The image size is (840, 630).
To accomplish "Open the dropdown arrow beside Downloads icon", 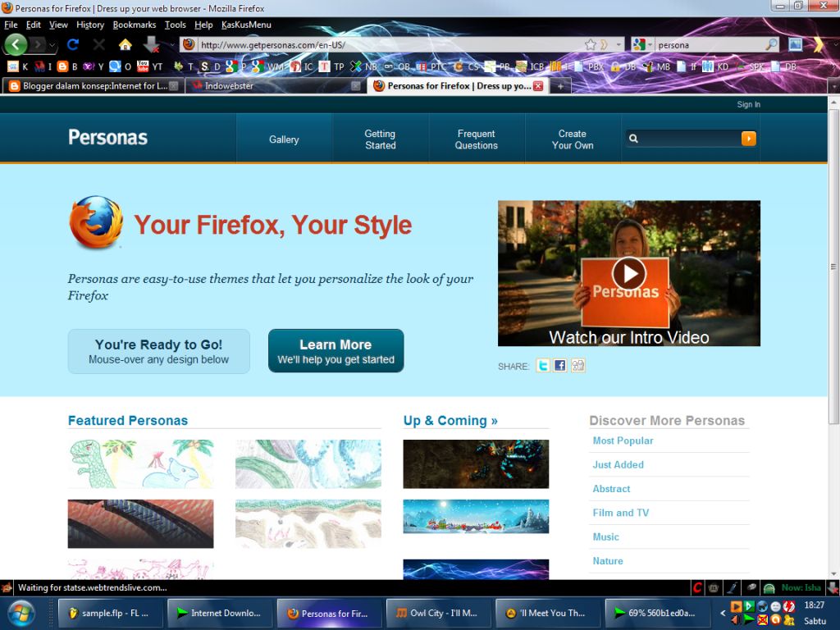I will click(x=171, y=45).
